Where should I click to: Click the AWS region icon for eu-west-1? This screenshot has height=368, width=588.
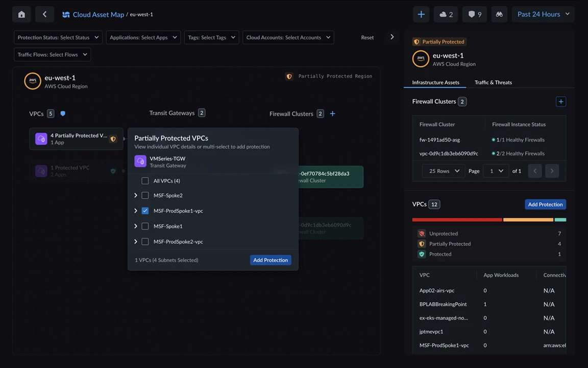(32, 81)
